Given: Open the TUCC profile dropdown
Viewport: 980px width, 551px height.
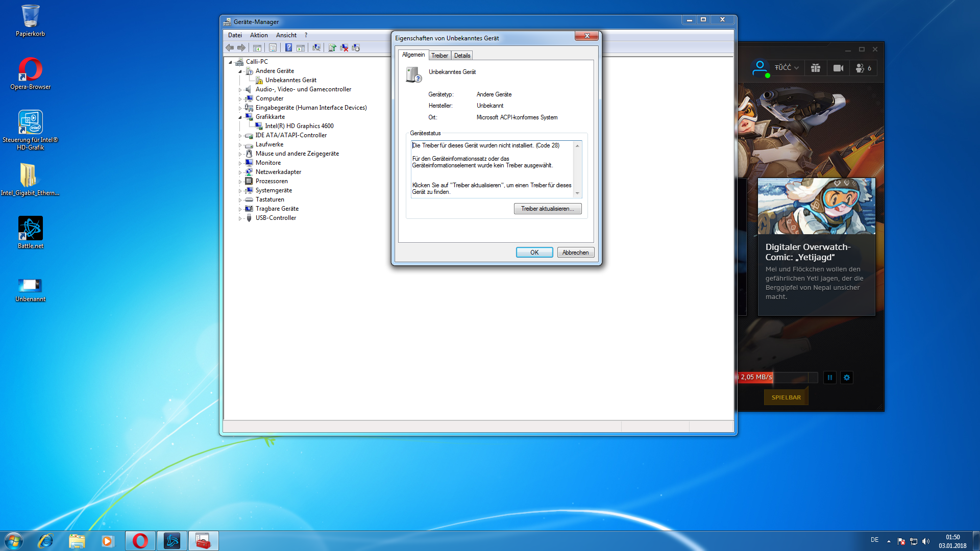Looking at the screenshot, I should [x=786, y=68].
